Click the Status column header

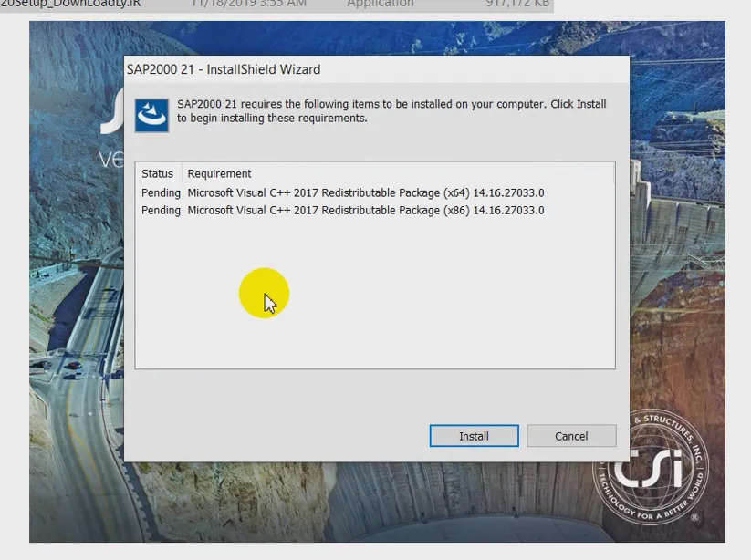point(157,173)
